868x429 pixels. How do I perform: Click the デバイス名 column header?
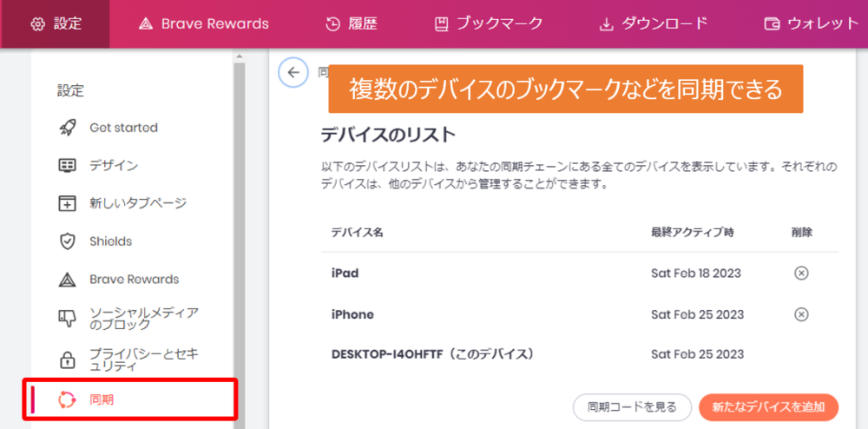tap(357, 233)
